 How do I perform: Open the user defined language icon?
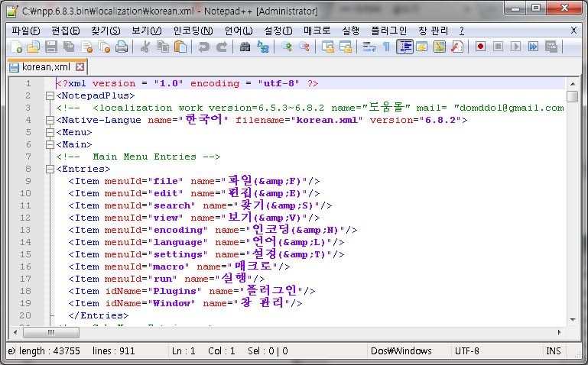point(422,47)
